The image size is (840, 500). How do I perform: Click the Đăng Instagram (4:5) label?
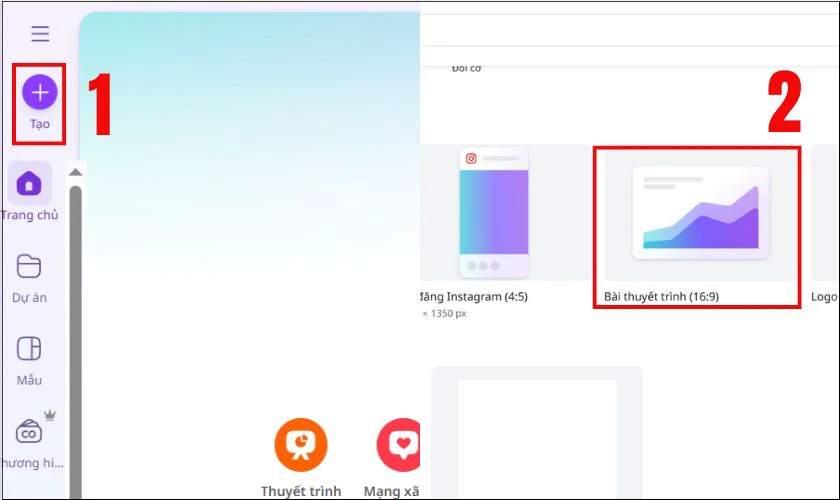coord(474,296)
